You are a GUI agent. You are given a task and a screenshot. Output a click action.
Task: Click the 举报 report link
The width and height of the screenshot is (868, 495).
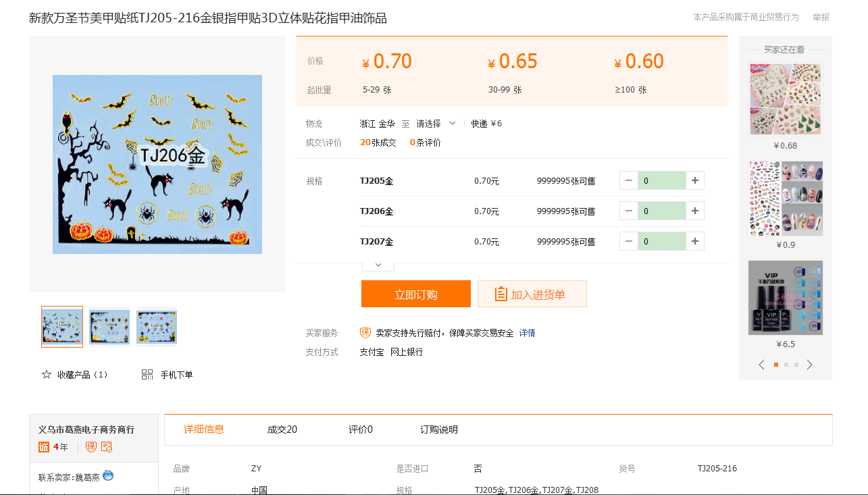(x=821, y=18)
